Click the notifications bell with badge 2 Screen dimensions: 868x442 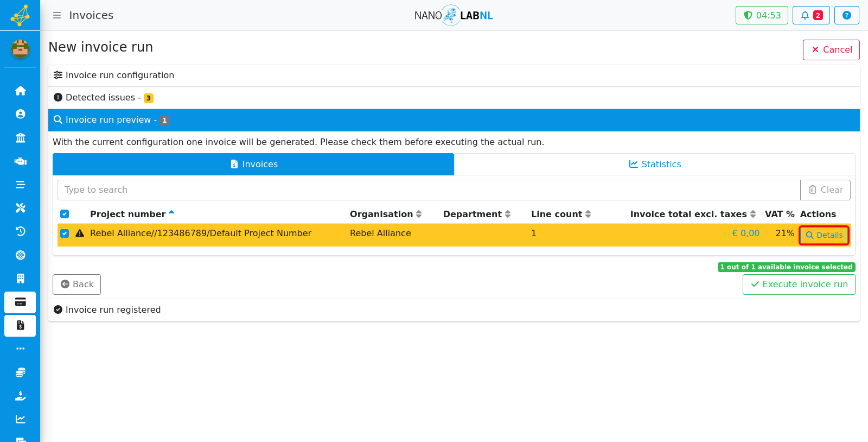click(x=811, y=15)
